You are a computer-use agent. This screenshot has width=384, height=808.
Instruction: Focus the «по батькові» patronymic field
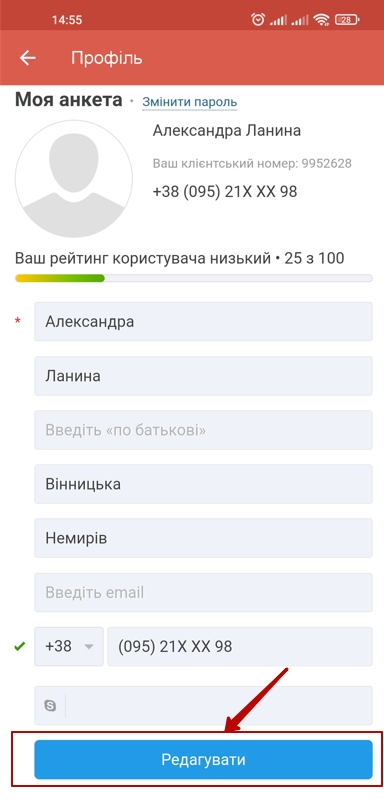[x=203, y=430]
